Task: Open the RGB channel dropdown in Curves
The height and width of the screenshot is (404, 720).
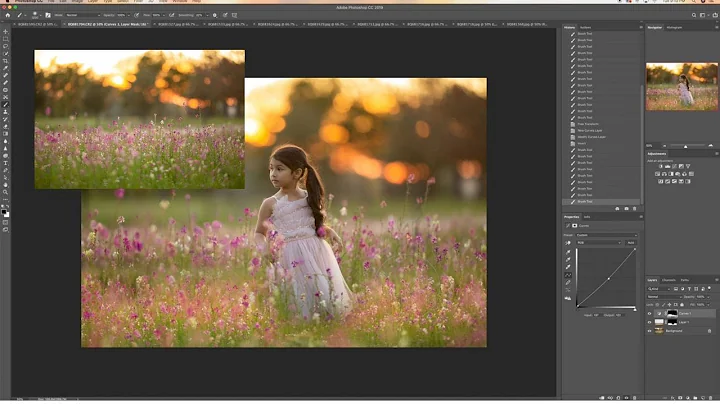Action: pyautogui.click(x=599, y=243)
